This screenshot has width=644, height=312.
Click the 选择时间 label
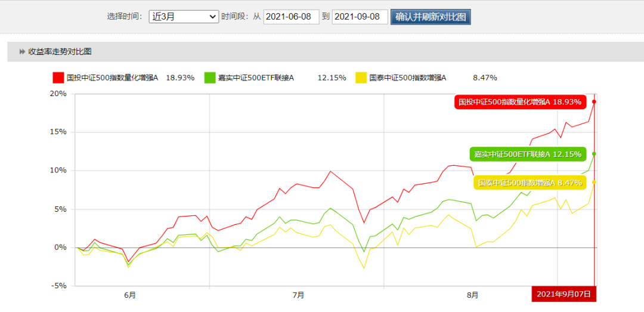coord(125,17)
